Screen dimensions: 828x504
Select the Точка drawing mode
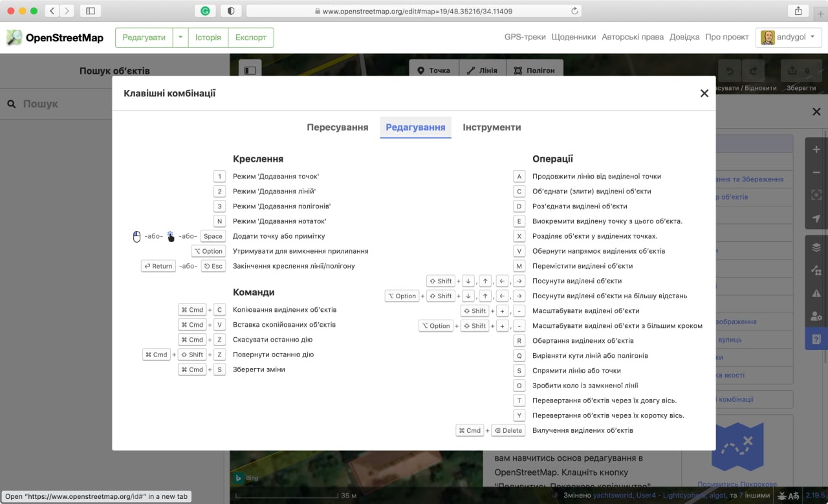[x=434, y=70]
